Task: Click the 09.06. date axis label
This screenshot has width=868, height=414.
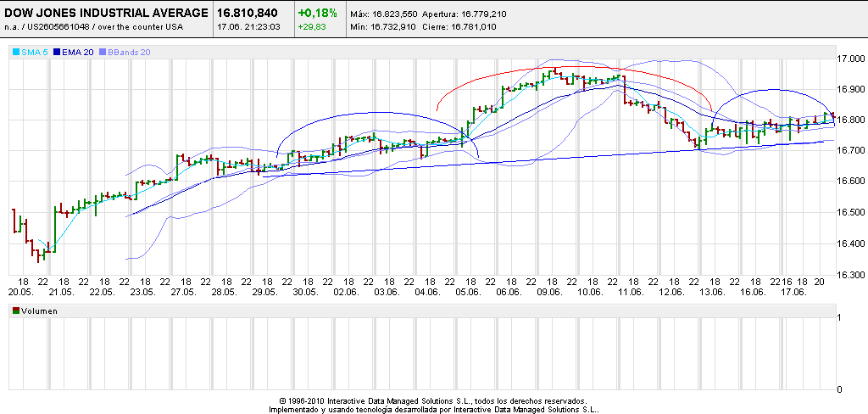Action: tap(551, 292)
